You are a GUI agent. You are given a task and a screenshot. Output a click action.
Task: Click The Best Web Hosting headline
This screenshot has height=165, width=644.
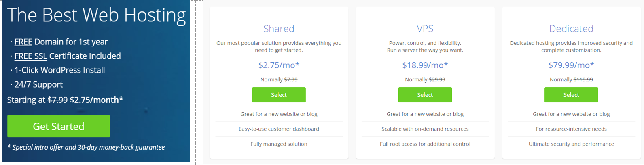pyautogui.click(x=96, y=15)
